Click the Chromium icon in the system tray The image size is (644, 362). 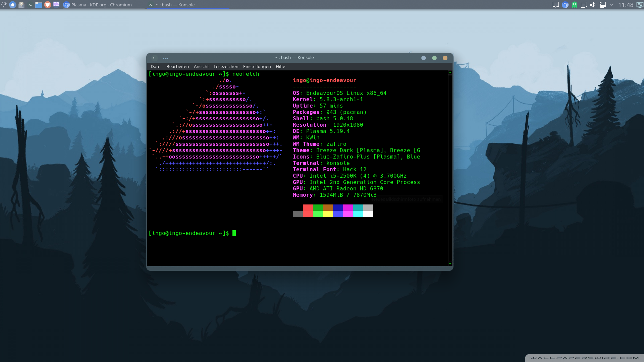(565, 5)
